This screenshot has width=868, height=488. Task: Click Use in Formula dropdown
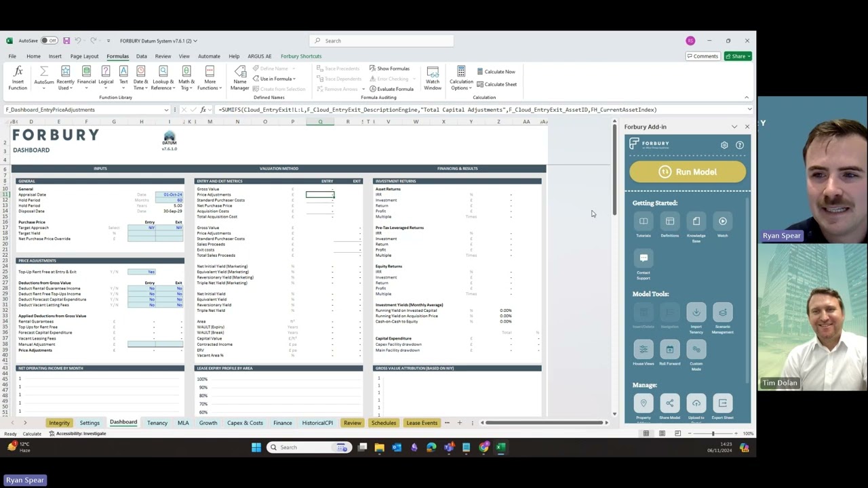tap(275, 79)
